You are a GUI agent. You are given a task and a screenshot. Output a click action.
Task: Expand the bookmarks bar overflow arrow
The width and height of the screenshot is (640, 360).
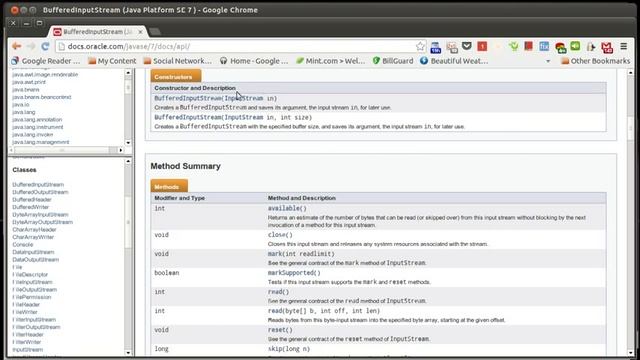[548, 61]
